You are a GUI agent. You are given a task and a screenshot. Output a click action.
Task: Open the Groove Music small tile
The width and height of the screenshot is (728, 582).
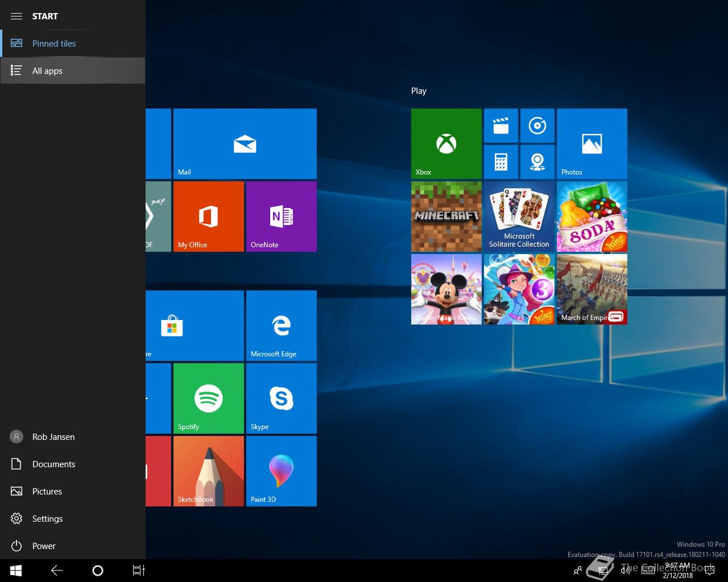(x=537, y=126)
